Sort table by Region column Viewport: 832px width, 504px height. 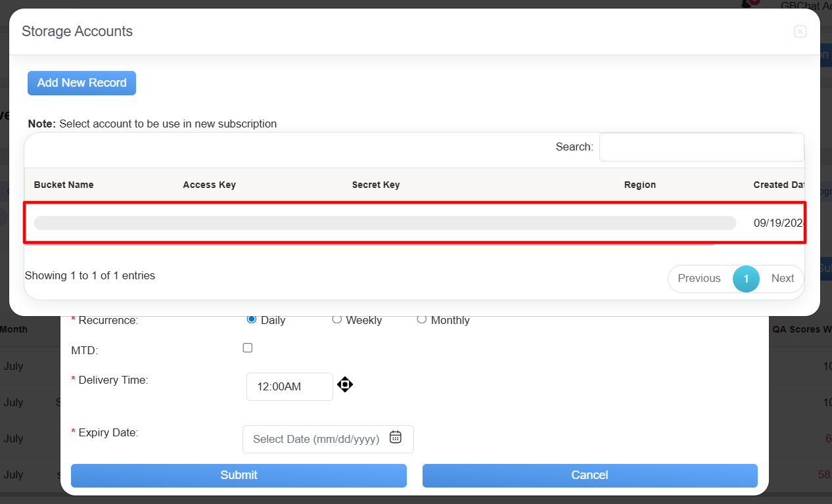pos(639,185)
